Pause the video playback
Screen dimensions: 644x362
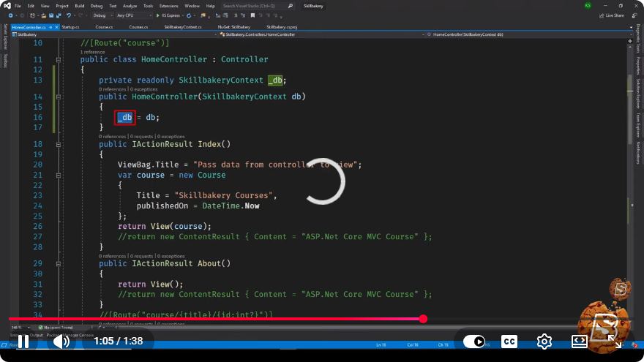click(x=23, y=342)
